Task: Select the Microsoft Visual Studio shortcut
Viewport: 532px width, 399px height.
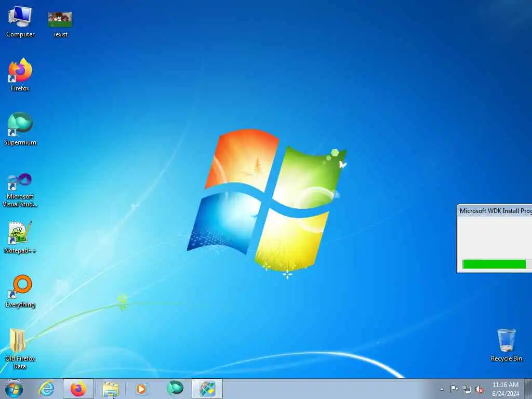Action: 20,190
